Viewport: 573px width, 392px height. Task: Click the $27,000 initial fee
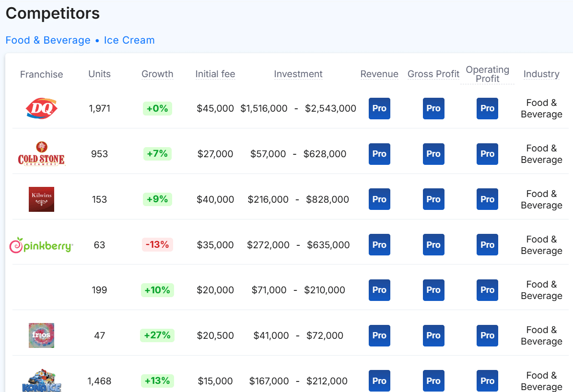click(x=215, y=154)
